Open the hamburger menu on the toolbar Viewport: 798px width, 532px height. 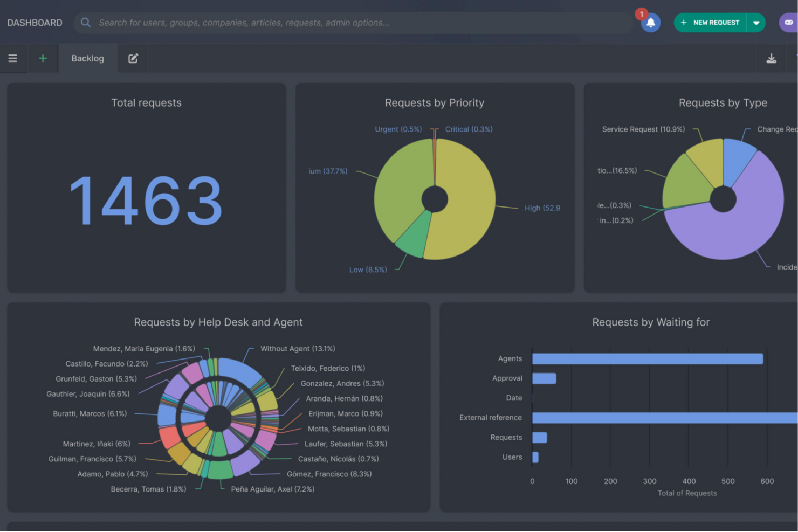point(13,58)
